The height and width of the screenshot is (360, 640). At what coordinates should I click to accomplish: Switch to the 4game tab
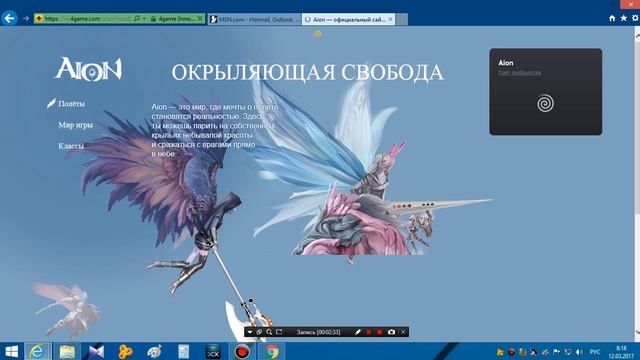coord(177,19)
